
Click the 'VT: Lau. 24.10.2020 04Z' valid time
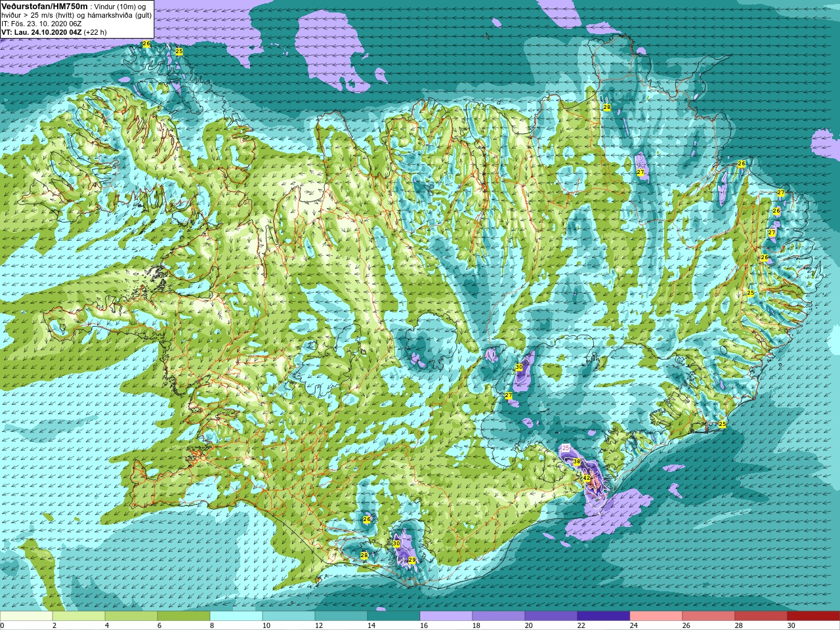41,31
